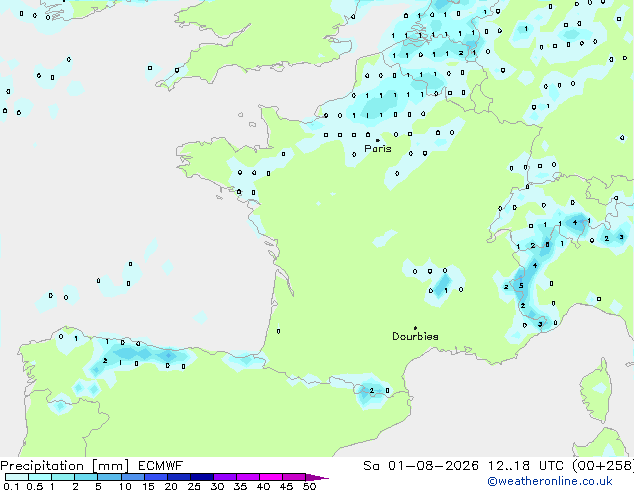Pick the 25–30 mm dark navy legend swatch
The width and height of the screenshot is (634, 490).
point(202,477)
